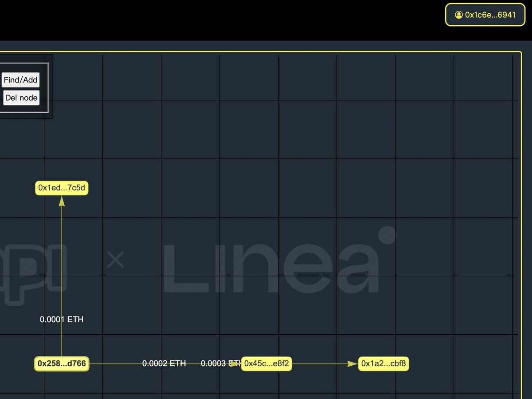Select node 0x1a2...cbf8

pos(383,364)
